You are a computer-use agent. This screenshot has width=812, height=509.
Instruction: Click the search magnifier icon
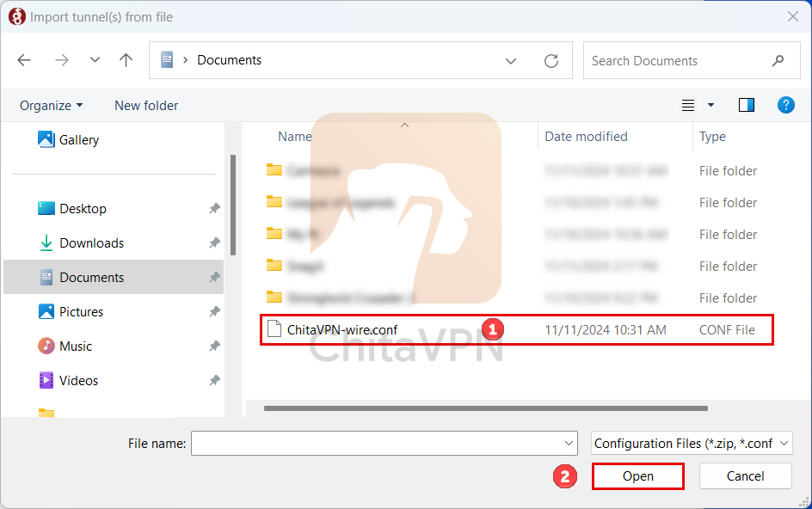tap(778, 61)
